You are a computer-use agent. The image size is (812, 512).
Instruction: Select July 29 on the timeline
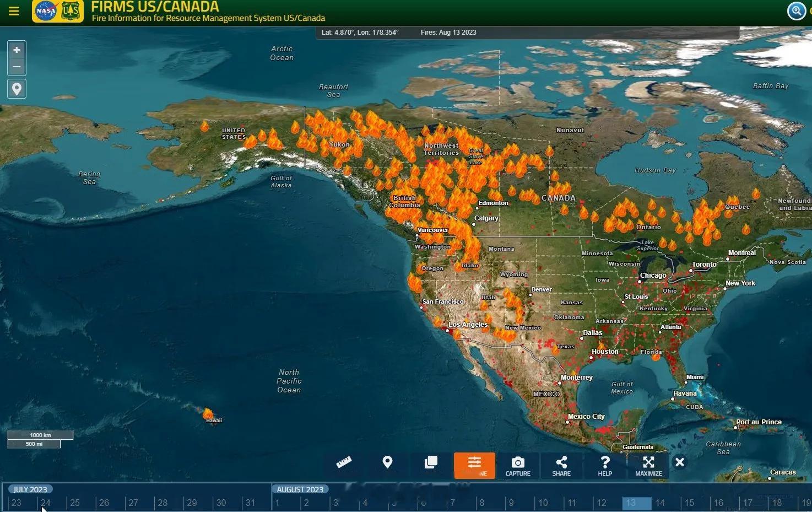click(x=192, y=503)
